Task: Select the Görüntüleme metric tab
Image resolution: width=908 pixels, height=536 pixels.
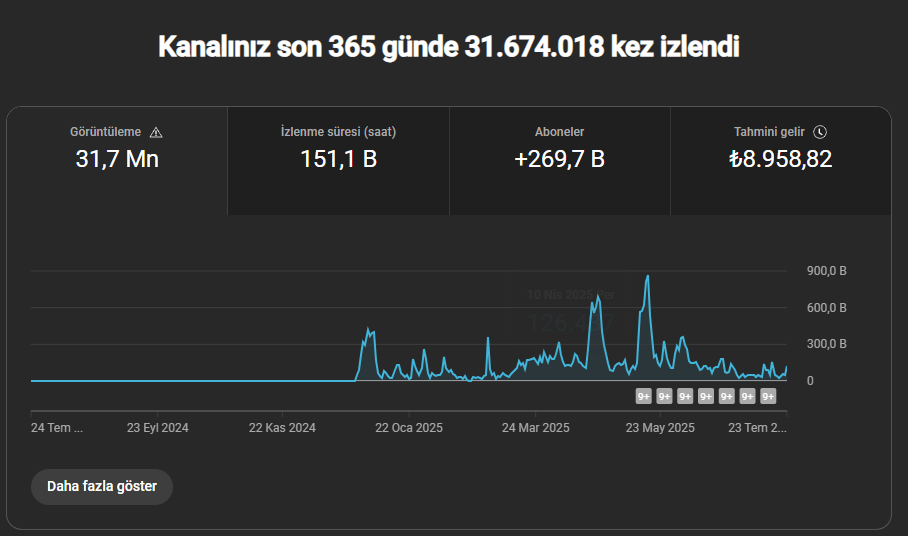Action: tap(117, 161)
